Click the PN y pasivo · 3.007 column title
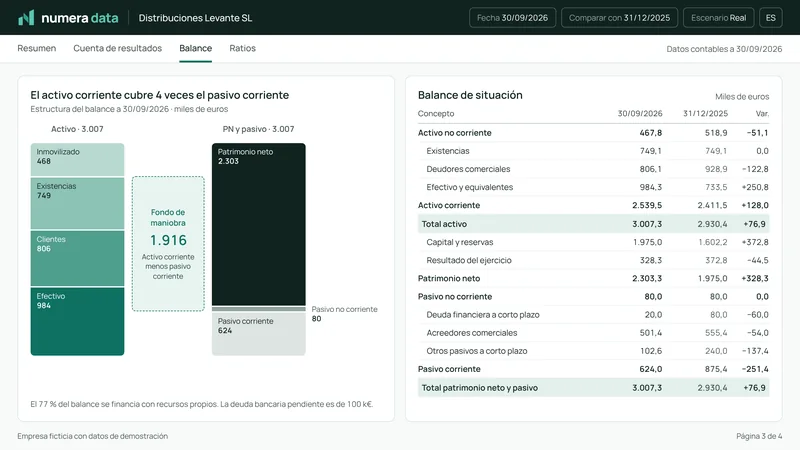Screen dimensions: 800x450 pyautogui.click(x=258, y=129)
